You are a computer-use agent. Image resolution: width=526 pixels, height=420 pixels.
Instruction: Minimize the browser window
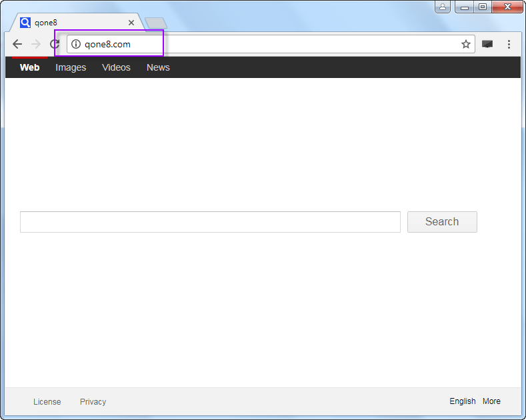[465, 7]
